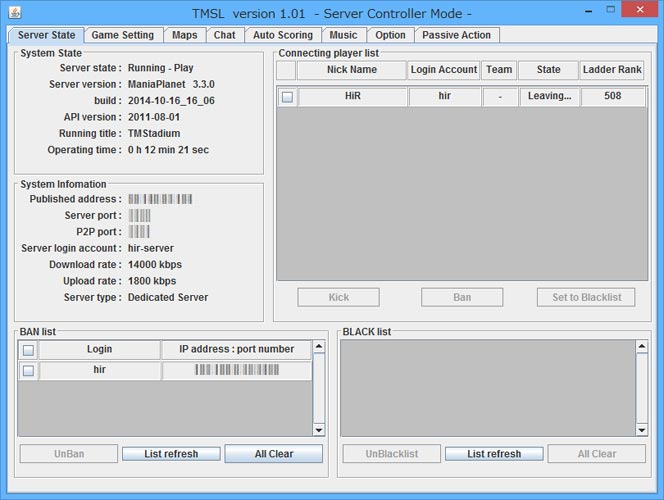The image size is (664, 500).
Task: Click the BAN list scroll down arrow
Action: pos(319,429)
